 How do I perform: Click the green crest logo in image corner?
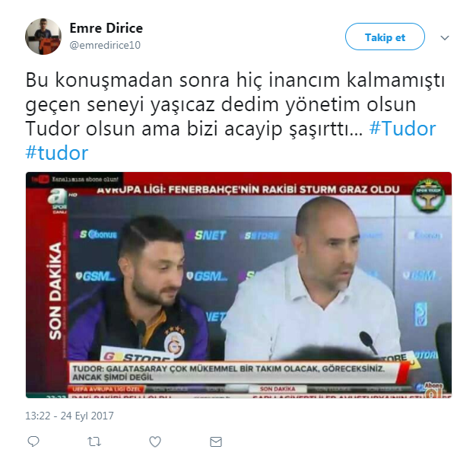(x=428, y=195)
